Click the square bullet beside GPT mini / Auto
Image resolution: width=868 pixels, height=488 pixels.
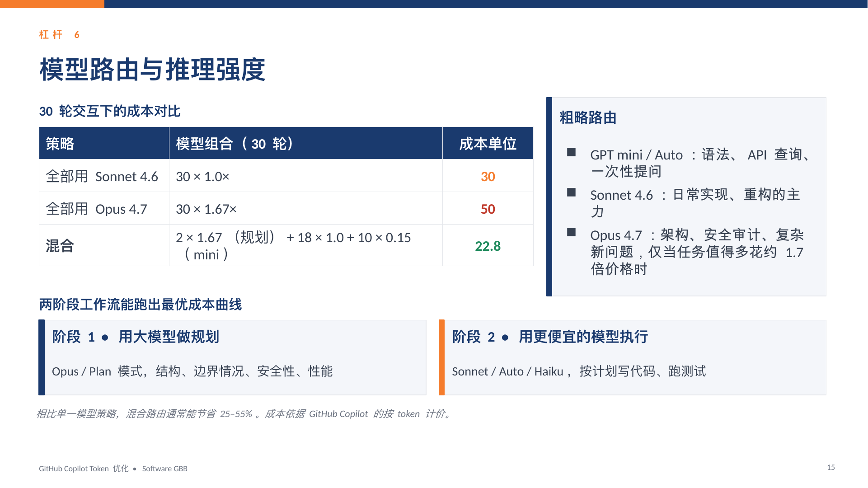572,152
